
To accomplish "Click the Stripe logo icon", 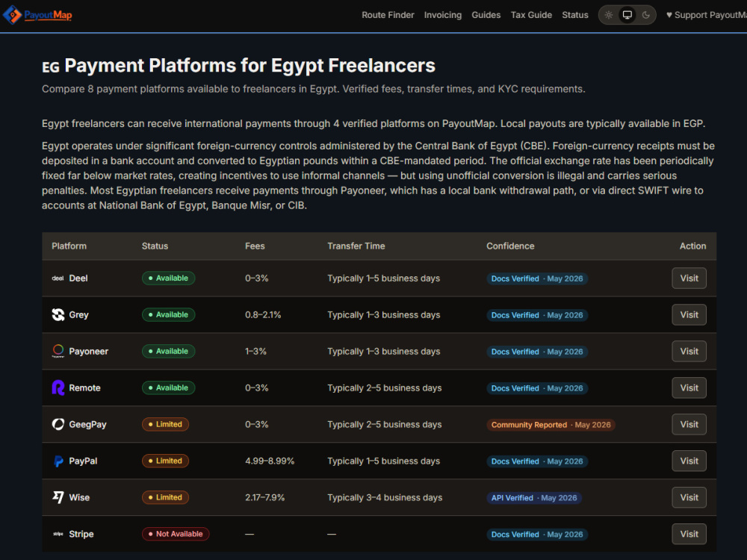I will pyautogui.click(x=58, y=534).
